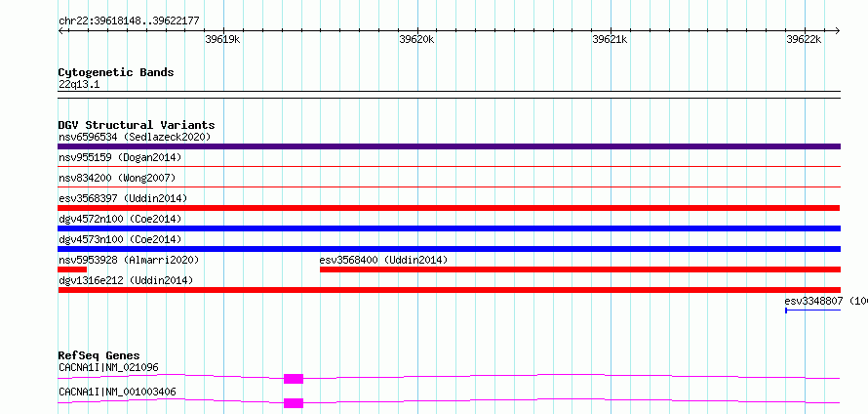Click the 22q13.1 cytogenetic band bar
The image size is (868, 414).
click(449, 95)
